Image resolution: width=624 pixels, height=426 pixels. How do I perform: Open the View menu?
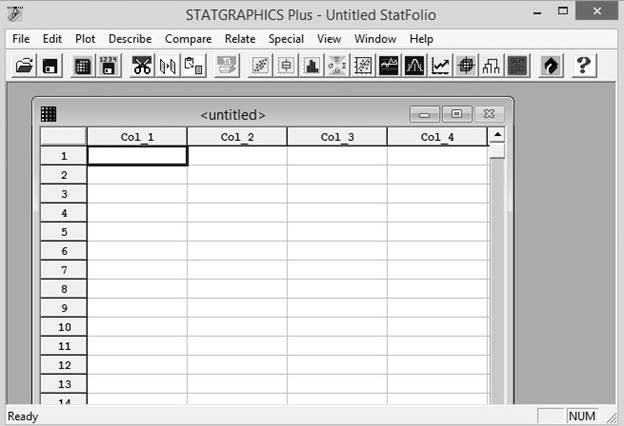click(329, 39)
